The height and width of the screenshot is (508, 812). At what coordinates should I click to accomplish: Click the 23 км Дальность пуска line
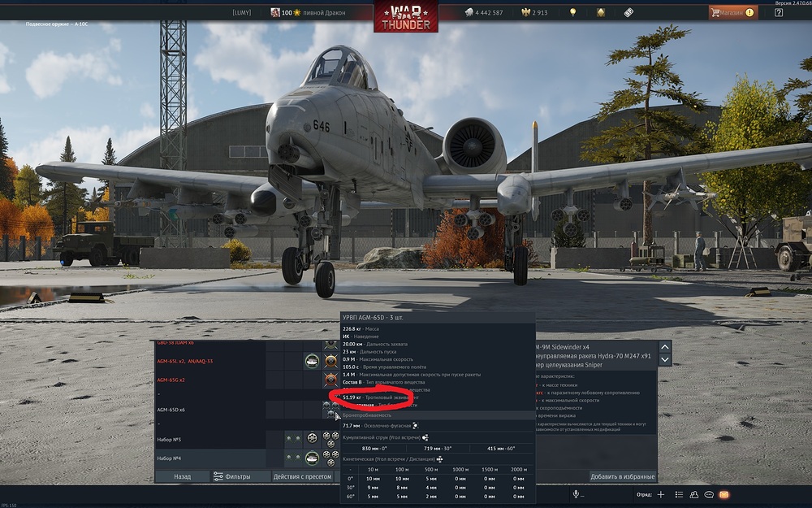pyautogui.click(x=368, y=351)
